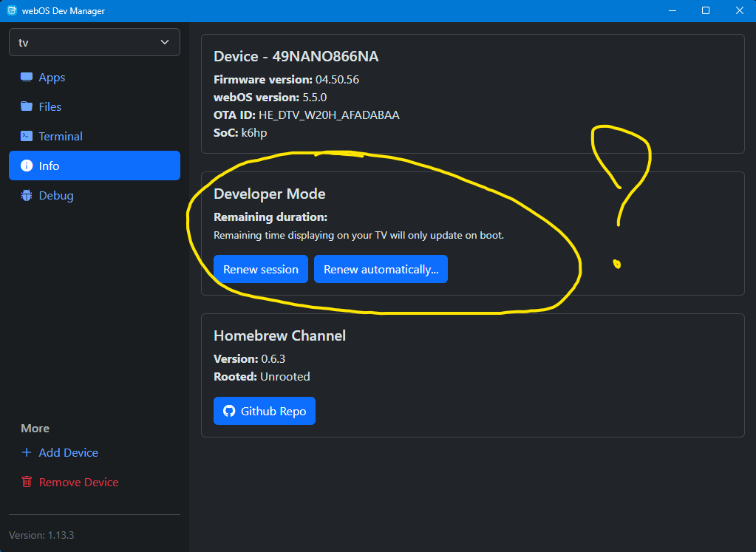Click the Apps monitor icon in sidebar

pyautogui.click(x=27, y=78)
